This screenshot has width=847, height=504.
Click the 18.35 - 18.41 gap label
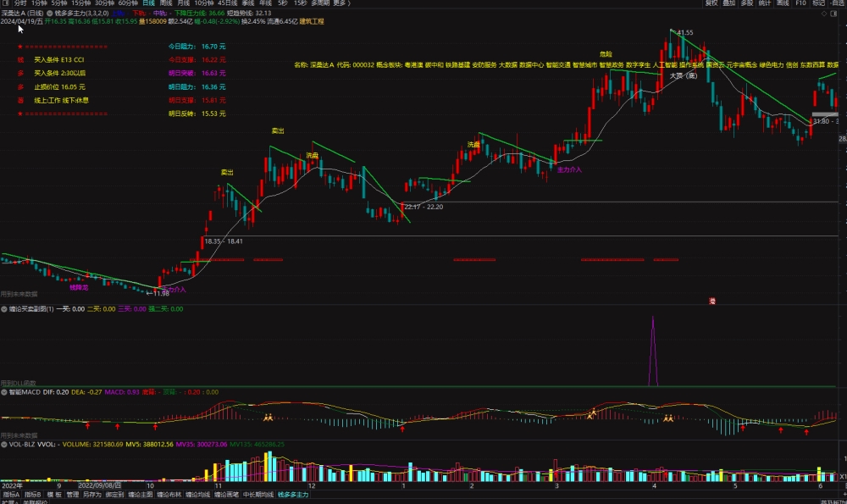tap(224, 241)
